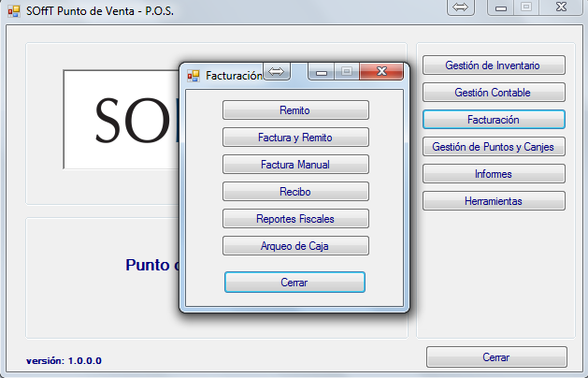Minimize the Facturación dialog

[x=322, y=72]
